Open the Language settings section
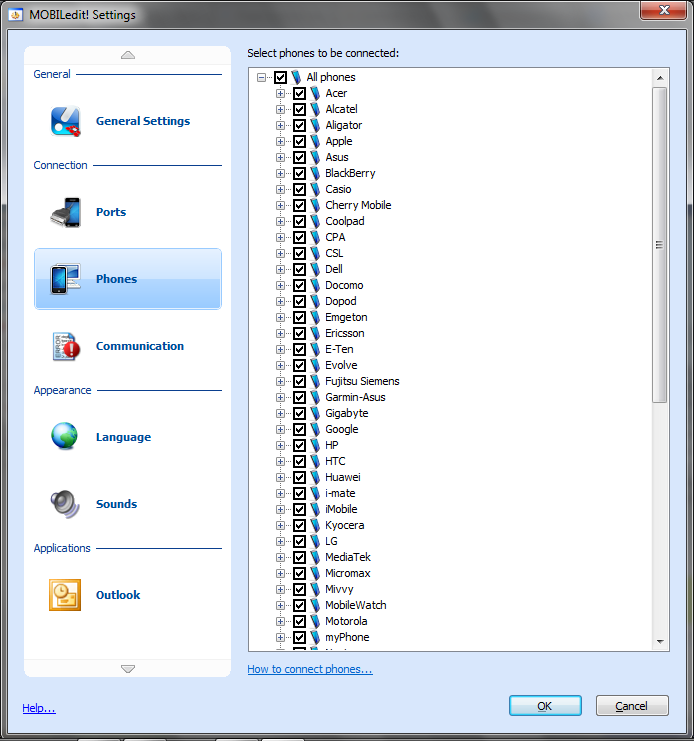The image size is (694, 741). 128,437
